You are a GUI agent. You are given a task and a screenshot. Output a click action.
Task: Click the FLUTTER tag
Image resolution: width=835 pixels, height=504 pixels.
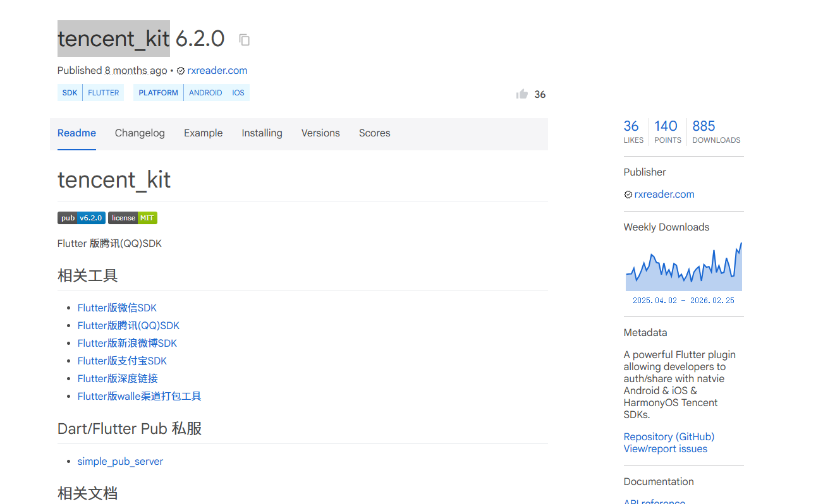coord(104,93)
